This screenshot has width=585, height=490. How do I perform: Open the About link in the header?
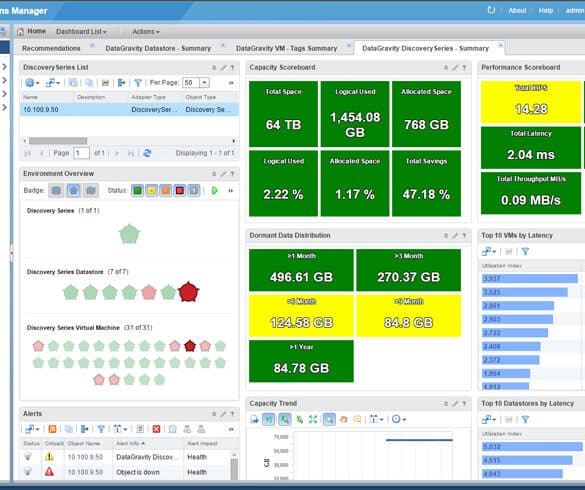pos(517,11)
